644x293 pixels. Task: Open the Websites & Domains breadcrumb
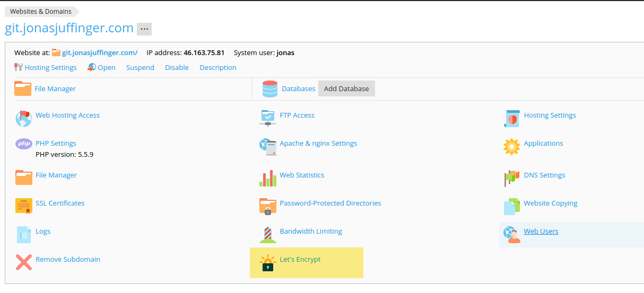pyautogui.click(x=41, y=12)
